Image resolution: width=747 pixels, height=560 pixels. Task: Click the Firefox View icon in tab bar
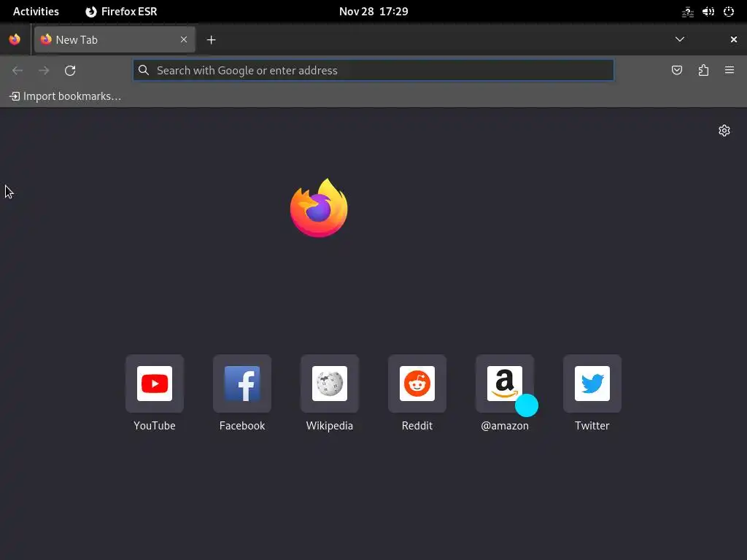(x=15, y=39)
